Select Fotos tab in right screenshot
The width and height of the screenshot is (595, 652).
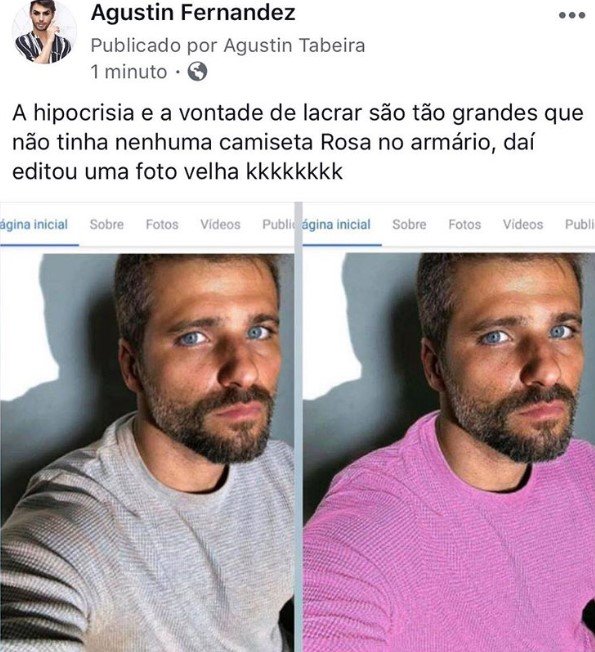pos(465,225)
